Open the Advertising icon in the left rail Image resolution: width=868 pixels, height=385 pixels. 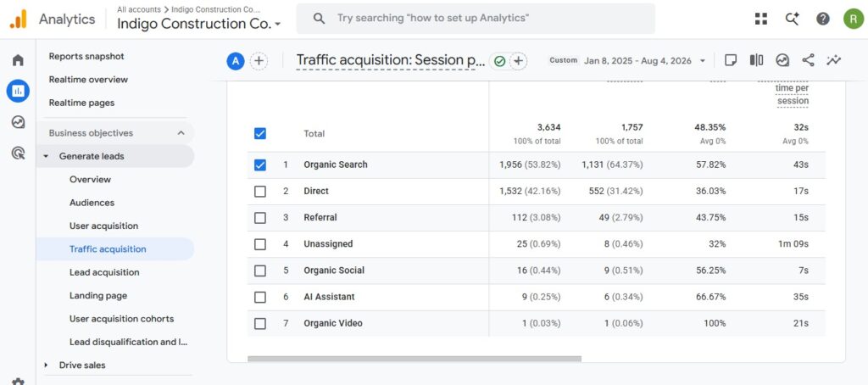[18, 153]
